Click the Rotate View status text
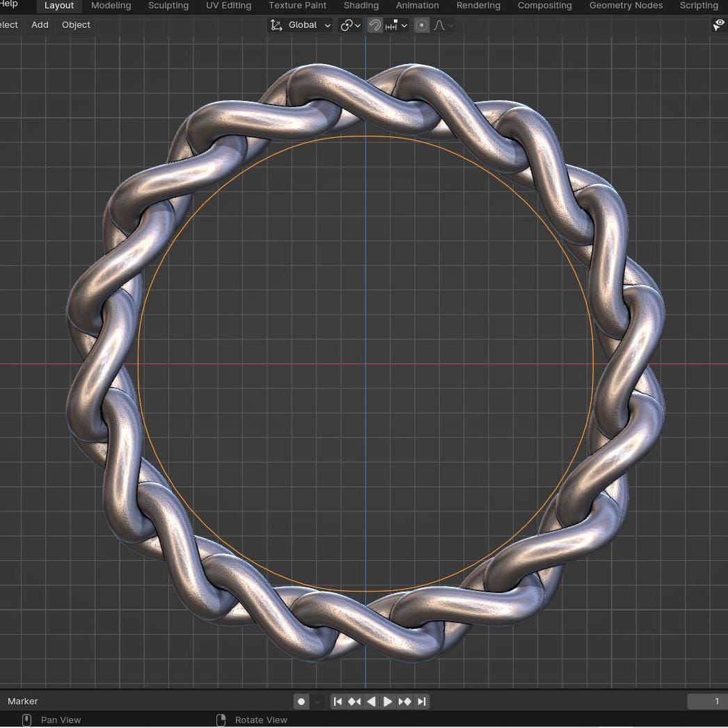This screenshot has height=728, width=728. pos(261,720)
